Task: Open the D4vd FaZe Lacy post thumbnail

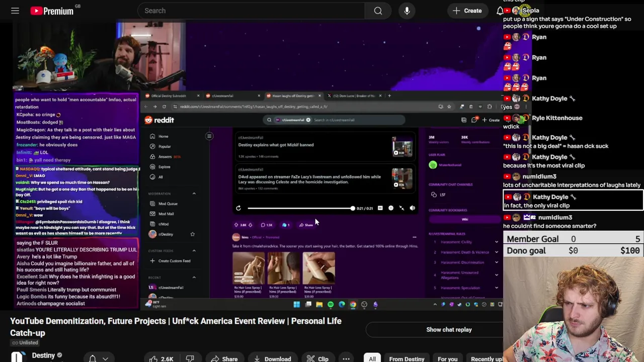Action: pyautogui.click(x=402, y=179)
